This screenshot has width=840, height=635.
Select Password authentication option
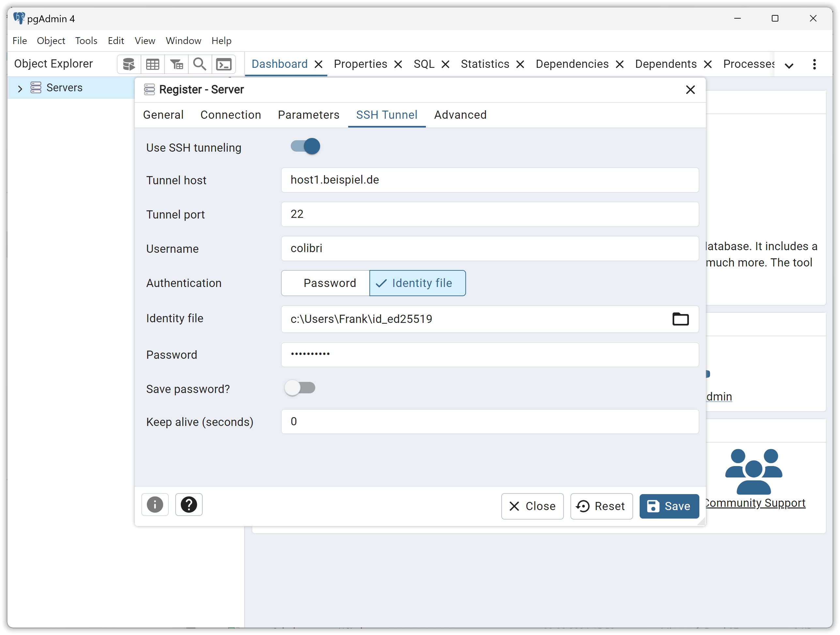click(325, 283)
